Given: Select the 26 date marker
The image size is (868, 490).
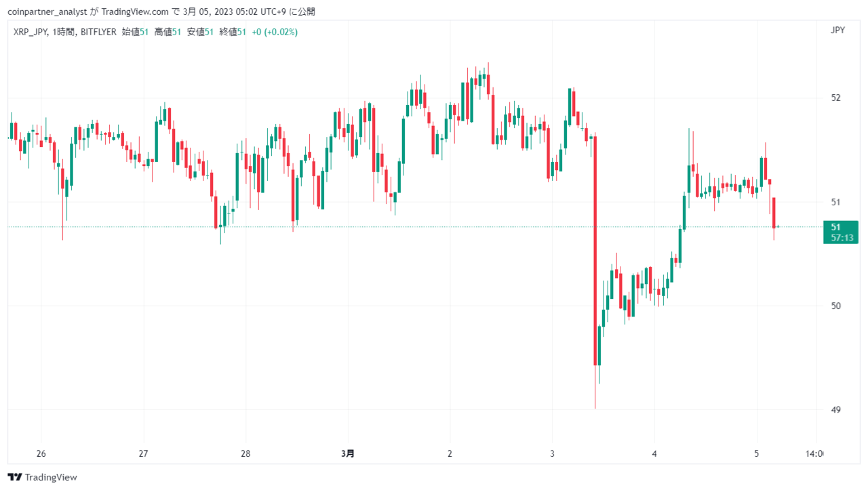Looking at the screenshot, I should click(41, 453).
